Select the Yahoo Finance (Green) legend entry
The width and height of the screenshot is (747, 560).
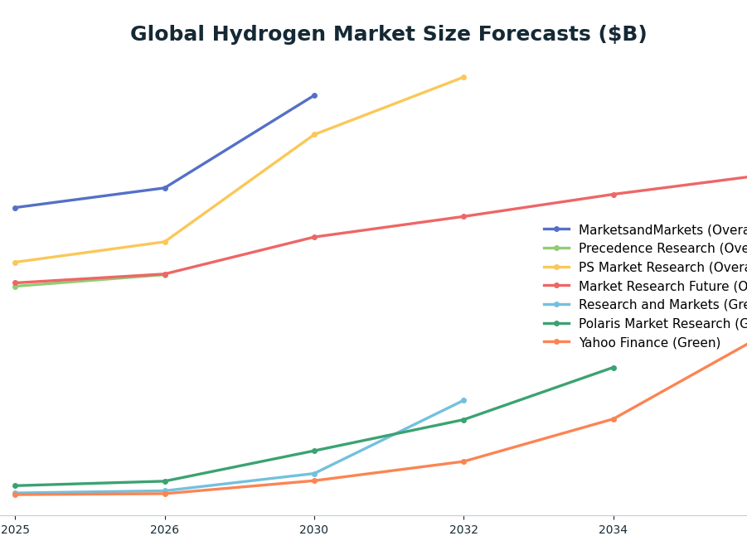[633, 342]
